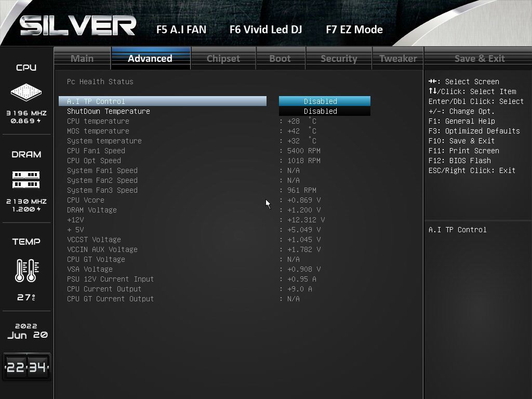Click the SILVER logo
Screen dimensions: 532x399
coord(78,26)
